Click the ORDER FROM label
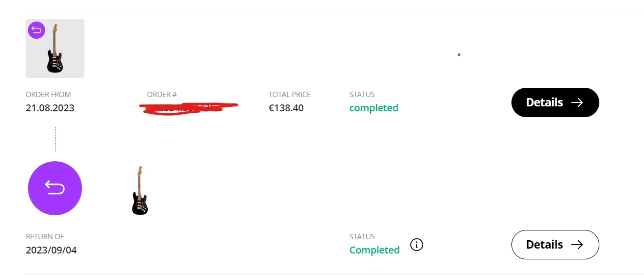The height and width of the screenshot is (278, 644). 48,95
